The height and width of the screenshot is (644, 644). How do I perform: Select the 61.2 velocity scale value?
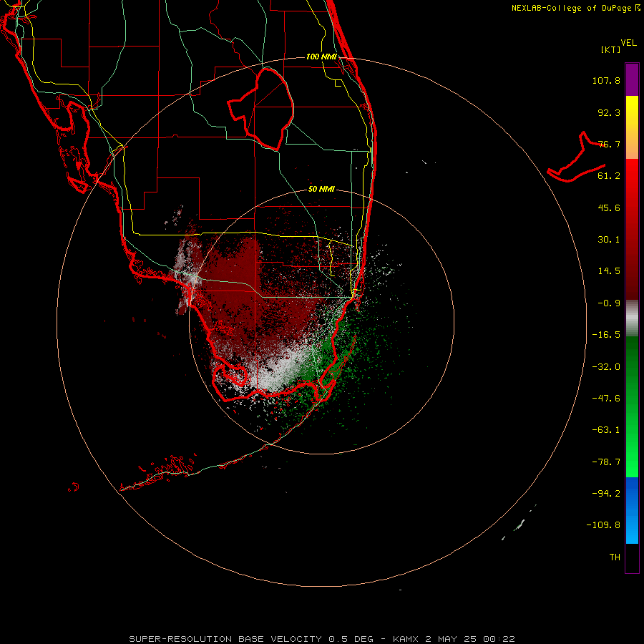[609, 176]
